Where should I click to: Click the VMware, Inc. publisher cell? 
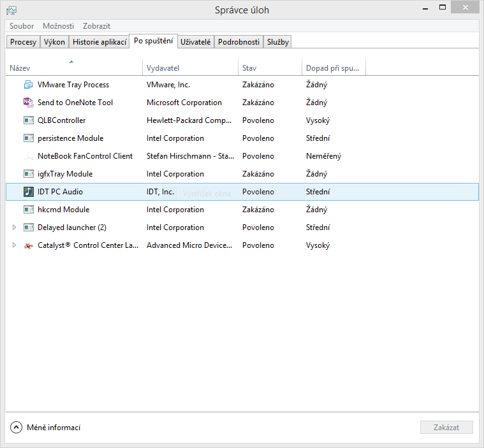point(168,85)
